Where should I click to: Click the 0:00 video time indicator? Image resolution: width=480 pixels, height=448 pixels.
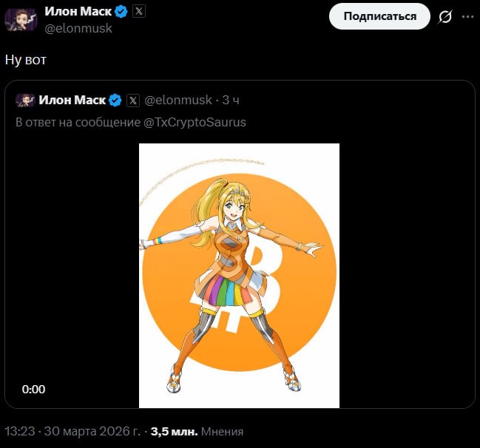pyautogui.click(x=33, y=389)
